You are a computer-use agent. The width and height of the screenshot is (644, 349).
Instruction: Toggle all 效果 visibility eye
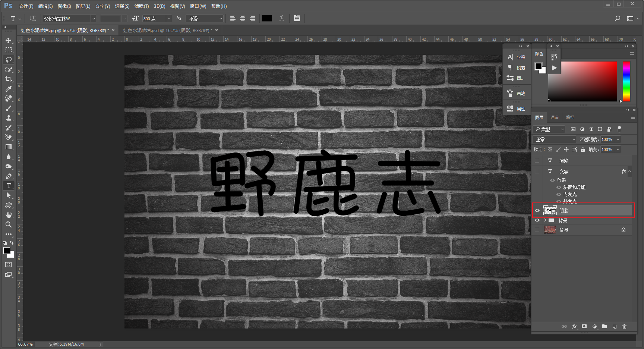coord(552,180)
